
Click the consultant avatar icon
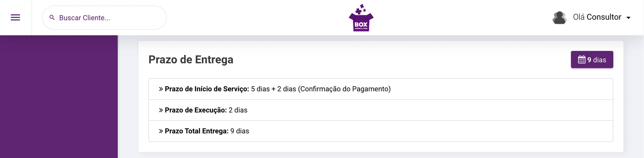coord(559,18)
